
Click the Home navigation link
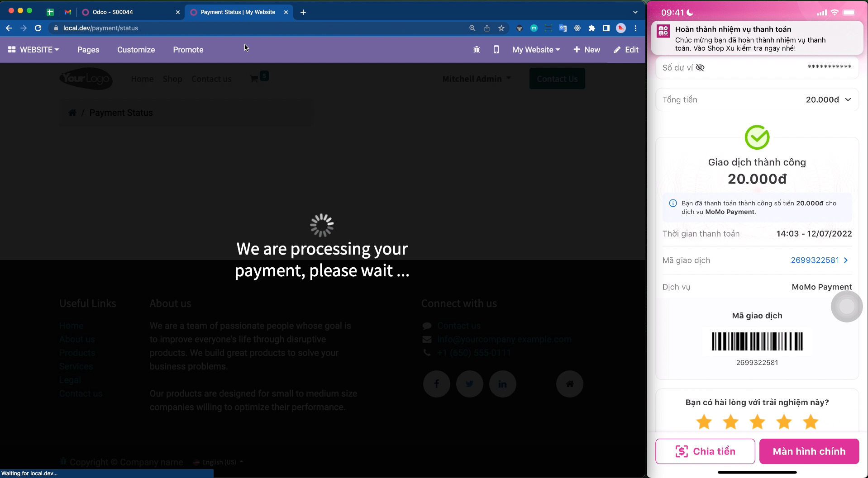click(142, 79)
